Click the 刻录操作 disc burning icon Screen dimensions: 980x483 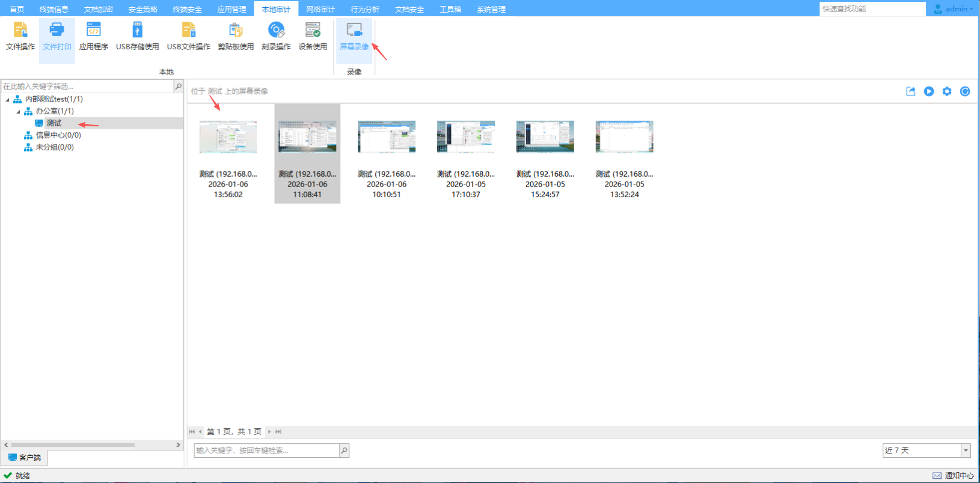point(276,36)
